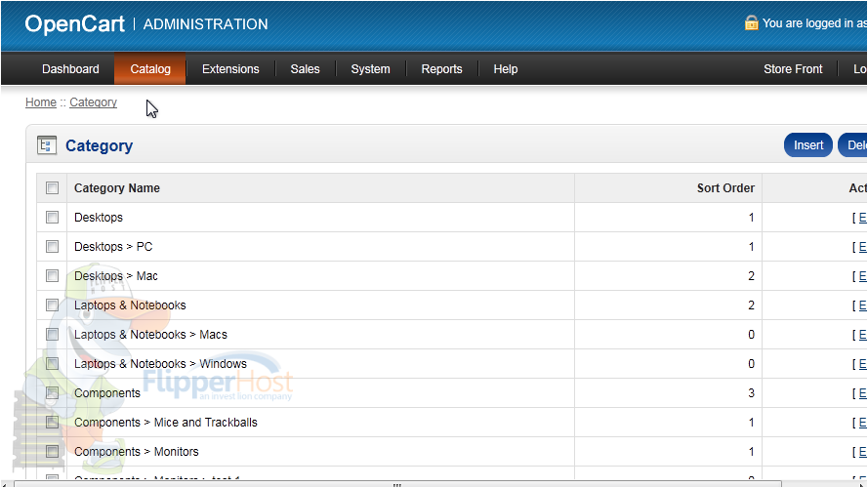Check the box for Desktops > Mac
The height and width of the screenshot is (488, 868).
(x=52, y=276)
